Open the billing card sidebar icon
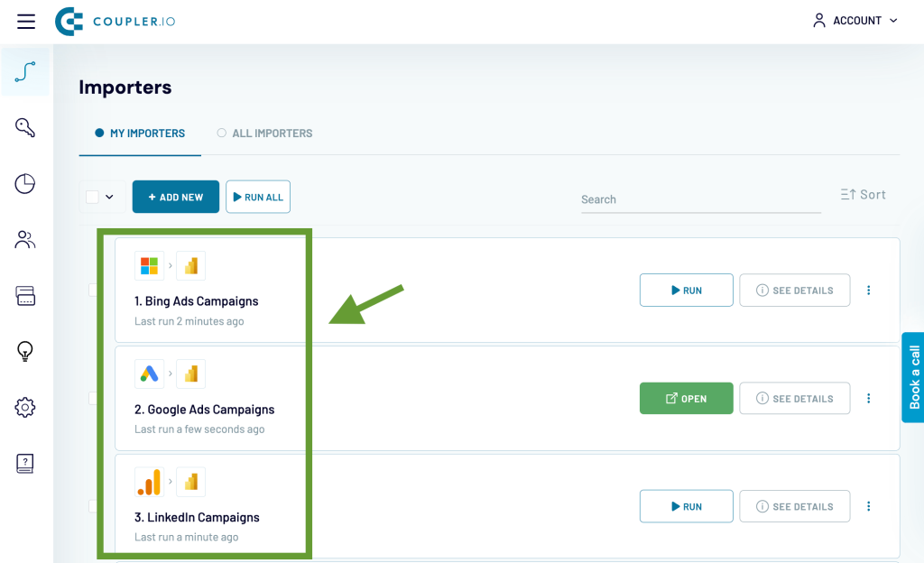The width and height of the screenshot is (924, 563). tap(24, 296)
